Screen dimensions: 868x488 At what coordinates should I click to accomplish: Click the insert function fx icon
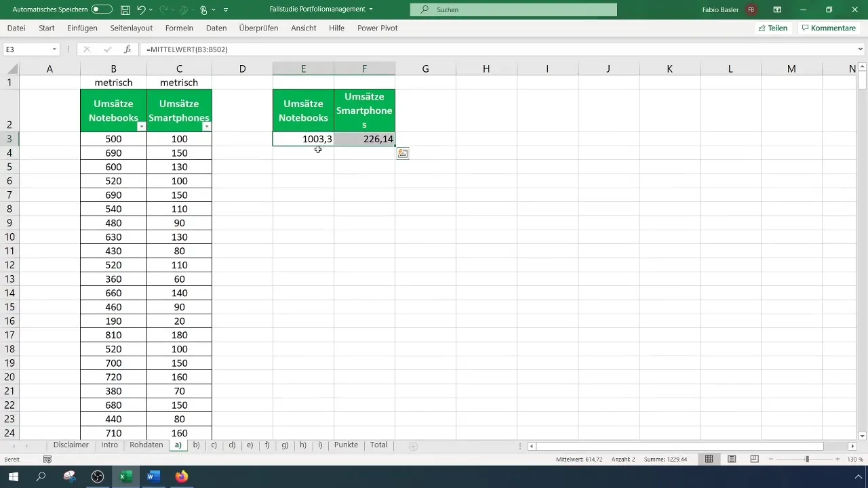coord(127,49)
